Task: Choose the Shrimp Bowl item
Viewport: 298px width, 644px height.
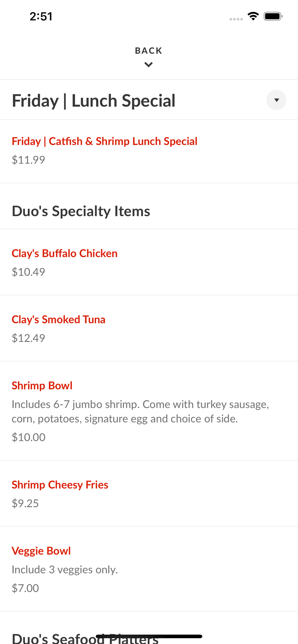Action: point(42,385)
